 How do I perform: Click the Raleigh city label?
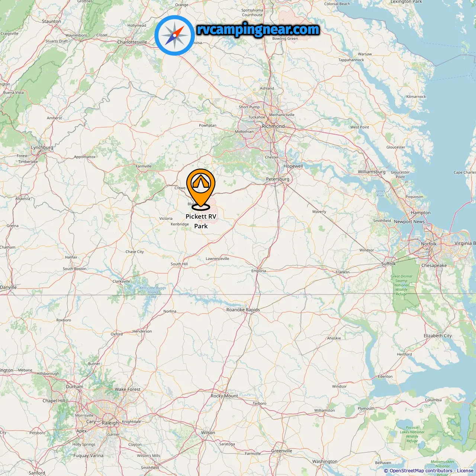coord(110,423)
